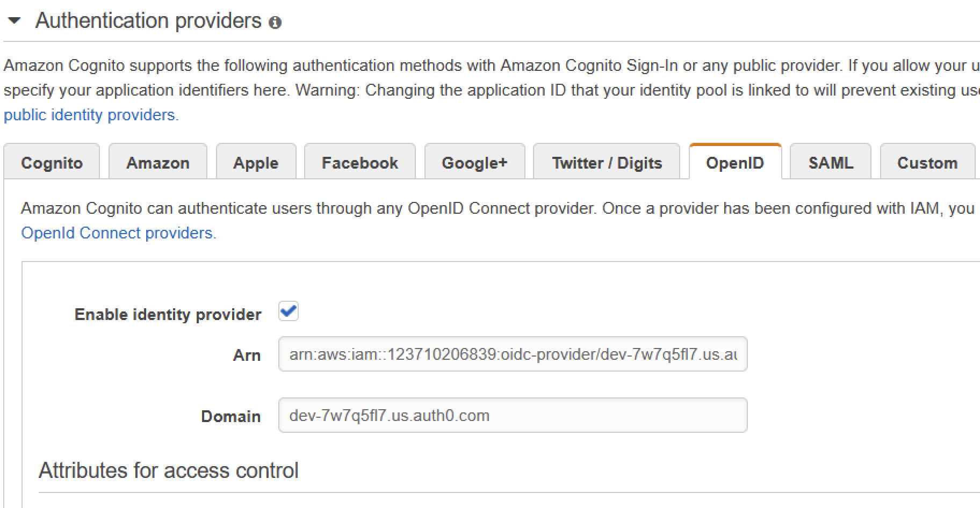Select the Domain input field
This screenshot has width=980, height=508.
(513, 415)
